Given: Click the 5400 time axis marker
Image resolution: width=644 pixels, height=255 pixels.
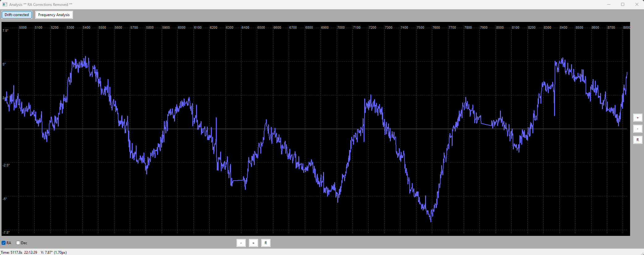Looking at the screenshot, I should click(87, 27).
